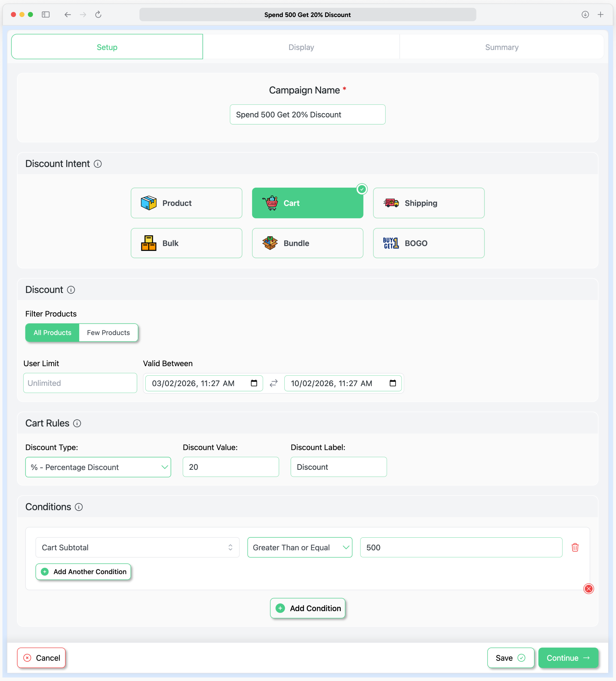The height and width of the screenshot is (681, 616).
Task: Click Add Another Condition button
Action: [83, 572]
